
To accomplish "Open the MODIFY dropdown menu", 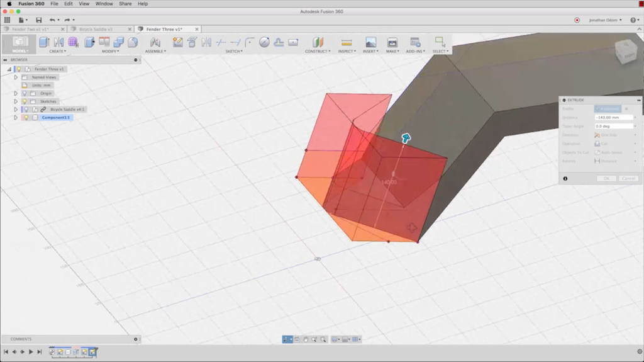I will (111, 52).
